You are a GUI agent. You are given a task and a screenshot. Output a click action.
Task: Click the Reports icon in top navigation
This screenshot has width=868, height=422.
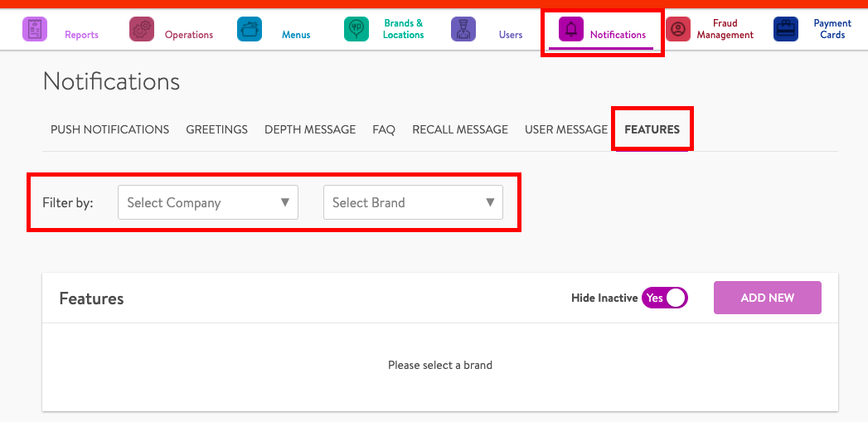[x=35, y=30]
